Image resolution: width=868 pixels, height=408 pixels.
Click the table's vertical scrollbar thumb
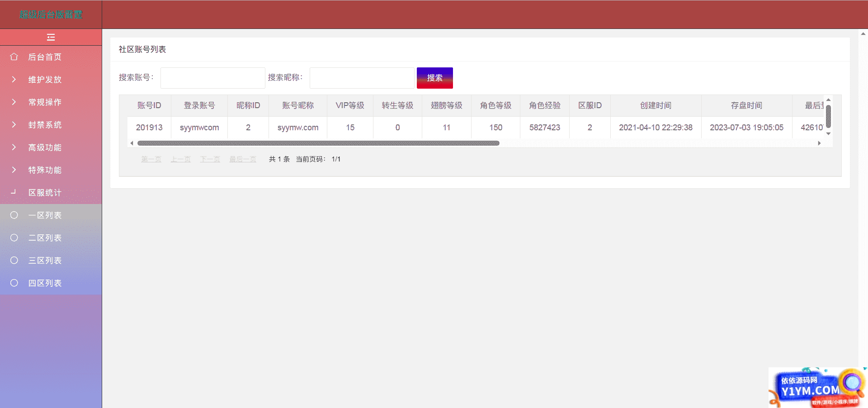[x=828, y=116]
